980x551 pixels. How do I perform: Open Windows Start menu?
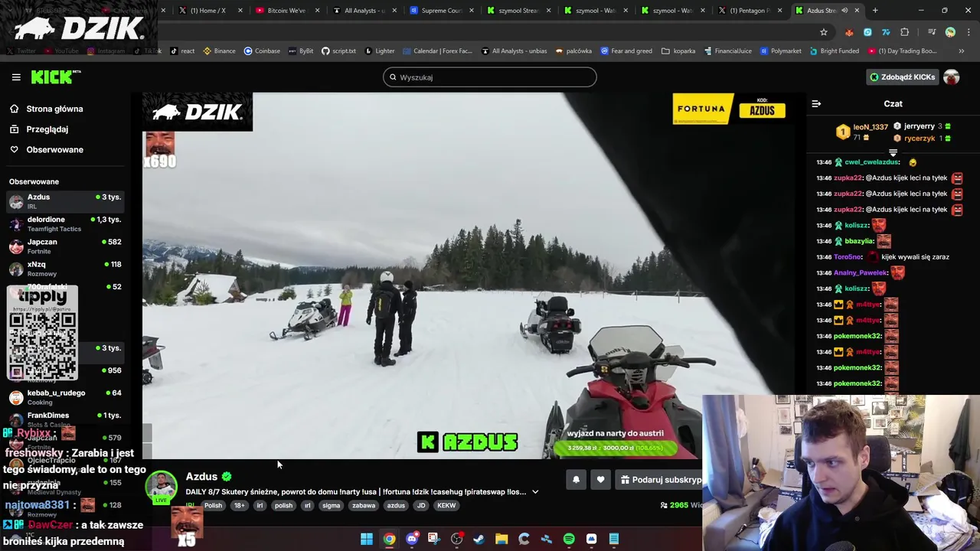(367, 539)
